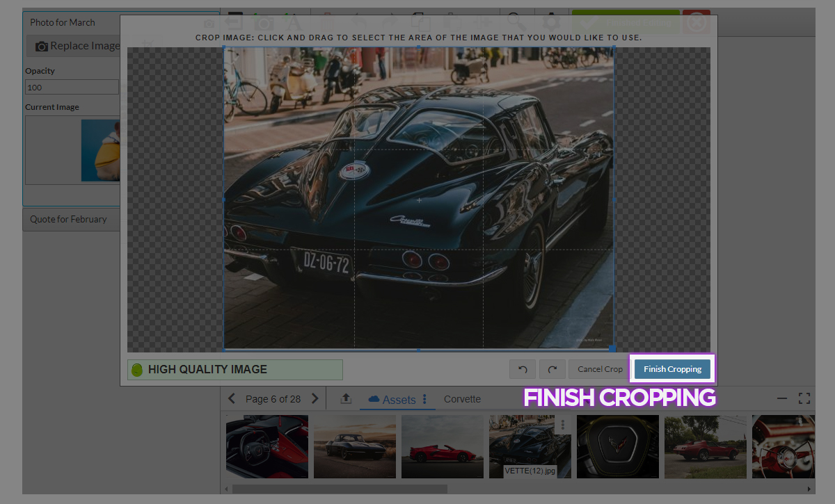Go to the previous assets page
This screenshot has width=835, height=504.
pyautogui.click(x=232, y=399)
